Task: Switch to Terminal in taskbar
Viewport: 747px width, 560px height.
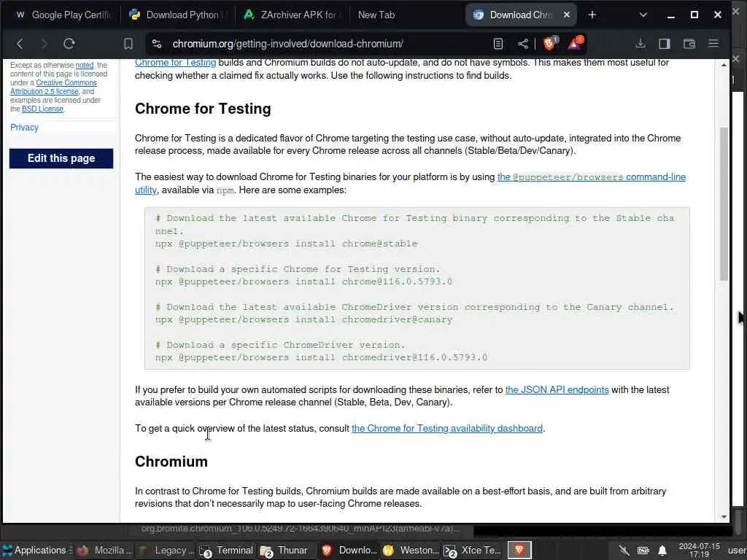Action: pyautogui.click(x=227, y=550)
